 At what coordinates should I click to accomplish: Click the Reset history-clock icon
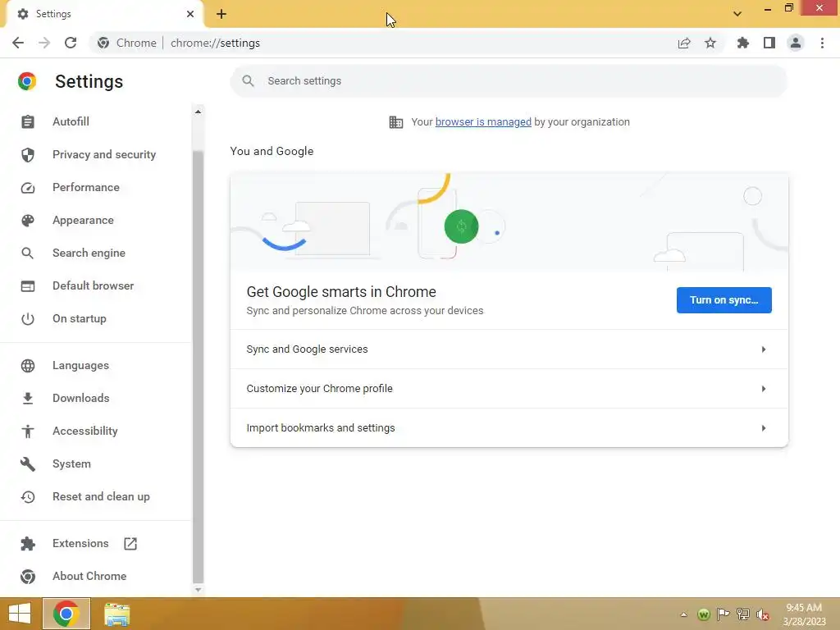click(28, 496)
